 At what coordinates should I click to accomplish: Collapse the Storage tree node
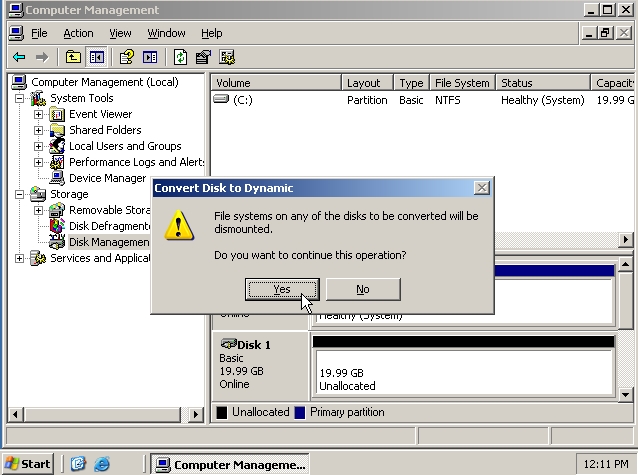[x=19, y=194]
